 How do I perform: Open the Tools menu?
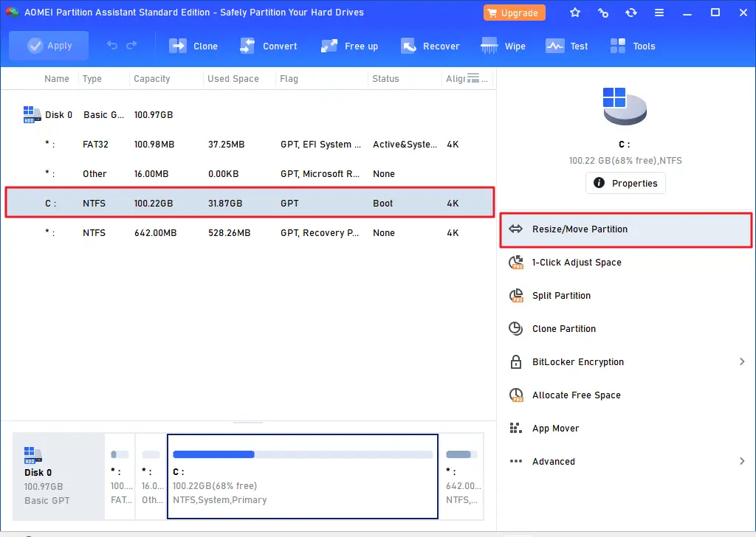point(633,46)
